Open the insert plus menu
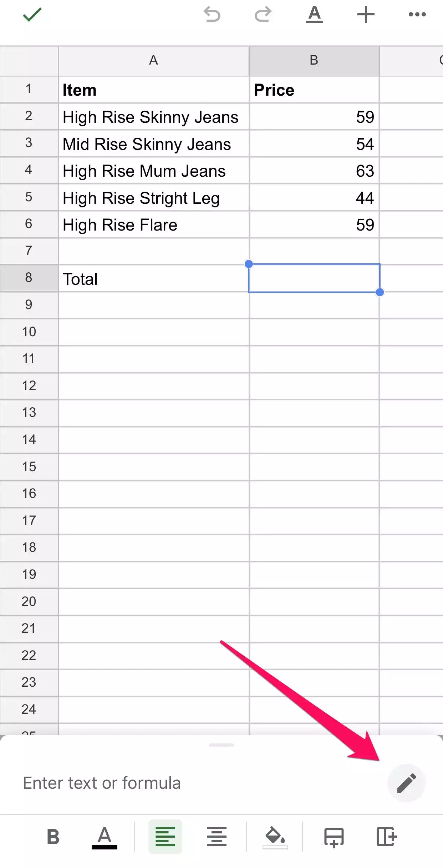The width and height of the screenshot is (443, 868). pos(366,15)
